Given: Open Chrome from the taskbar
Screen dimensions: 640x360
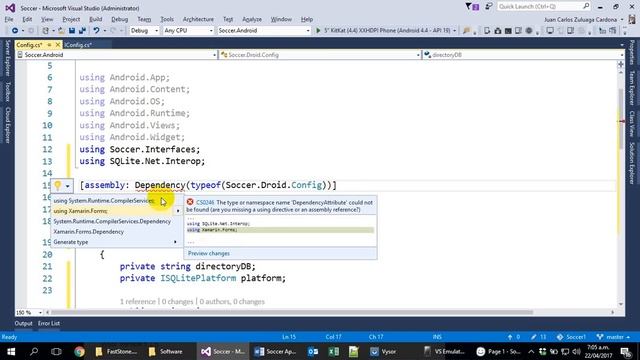Looking at the screenshot, I should (x=80, y=351).
